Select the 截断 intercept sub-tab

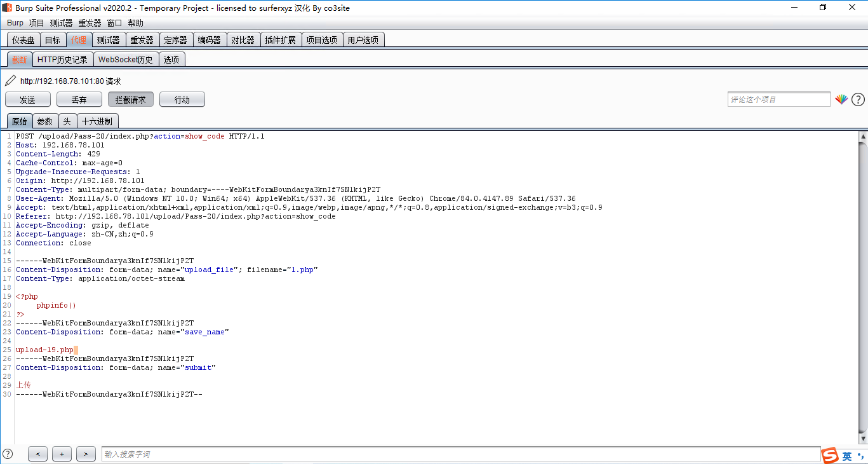[20, 59]
